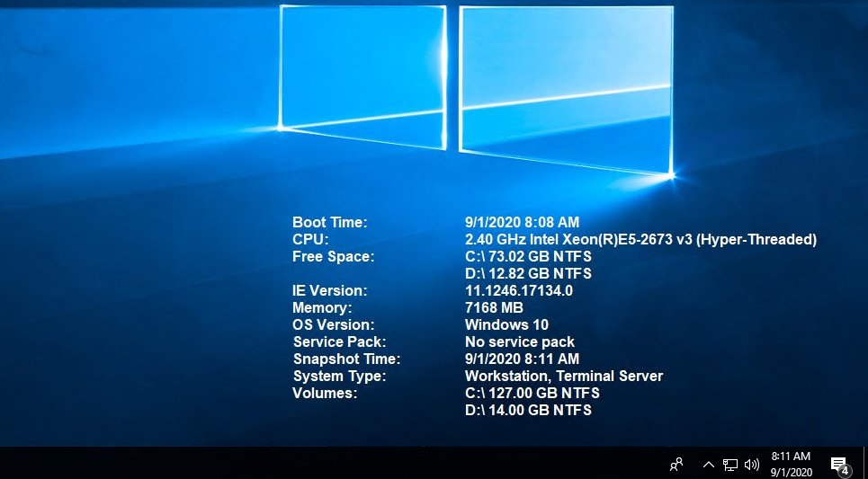Click the "IE Version:" label
The image size is (868, 479).
(x=329, y=290)
